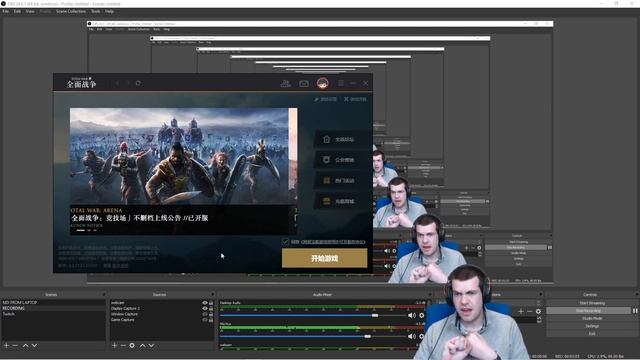
Task: Move the selected source down
Action: pos(151,345)
